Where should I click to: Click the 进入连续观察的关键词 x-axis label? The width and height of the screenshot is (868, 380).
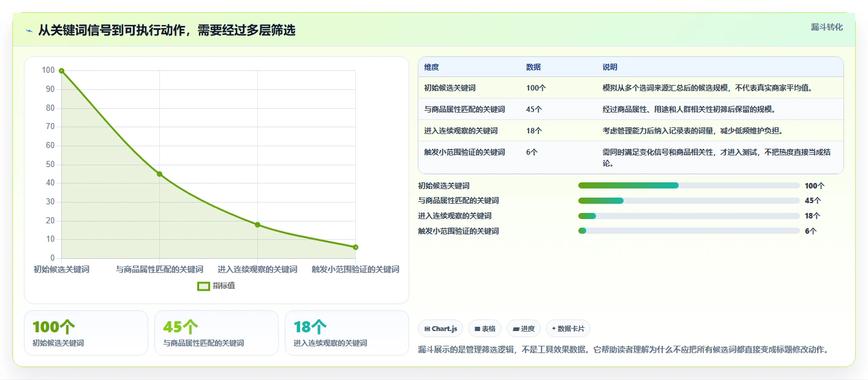coord(257,269)
